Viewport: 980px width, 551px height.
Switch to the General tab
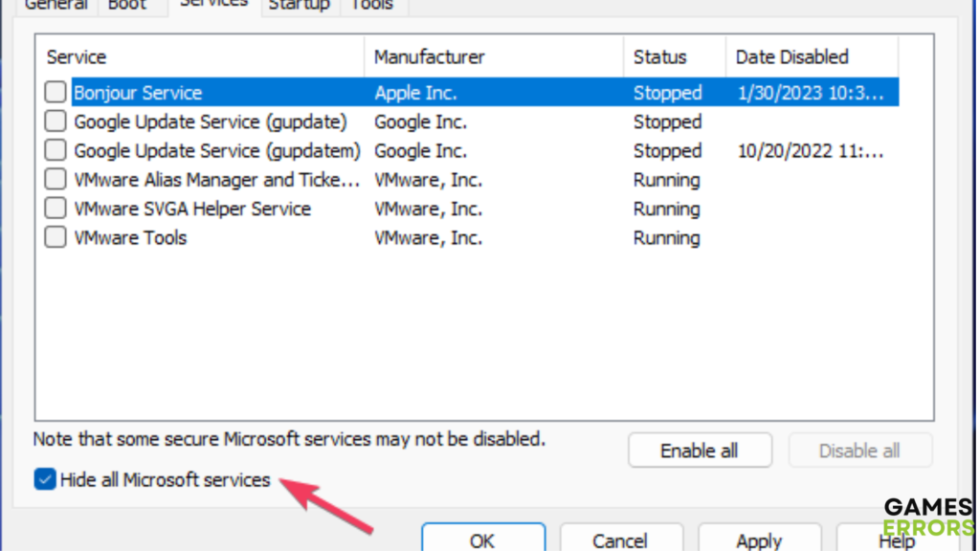pos(56,5)
